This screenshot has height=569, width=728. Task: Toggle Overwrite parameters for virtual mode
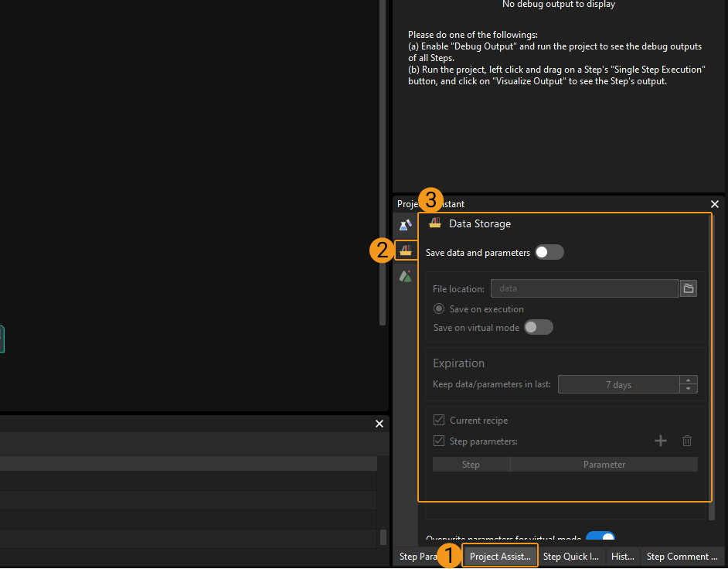600,537
